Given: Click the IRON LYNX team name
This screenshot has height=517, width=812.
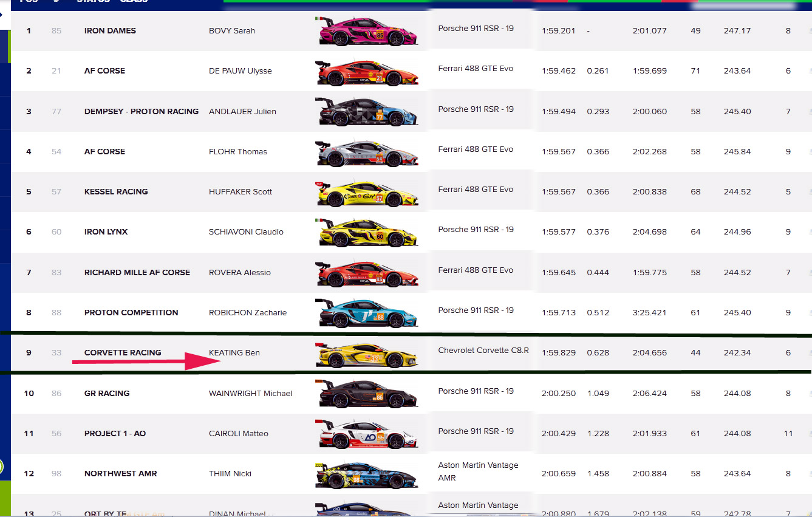Looking at the screenshot, I should 106,231.
